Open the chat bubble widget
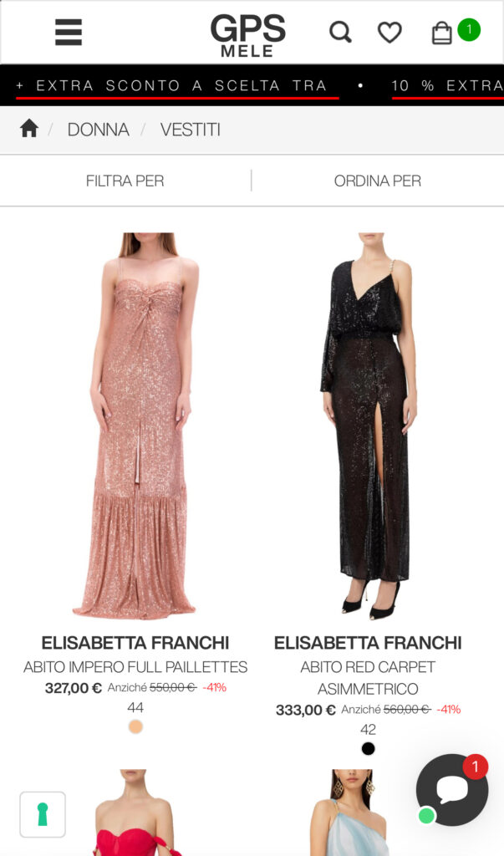Image resolution: width=504 pixels, height=856 pixels. (x=451, y=789)
